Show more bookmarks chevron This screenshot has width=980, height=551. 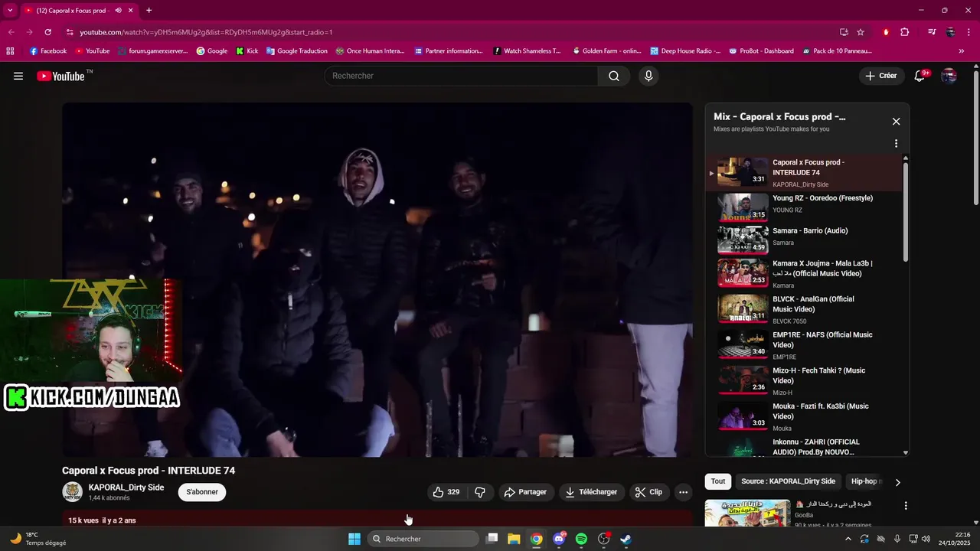(962, 51)
